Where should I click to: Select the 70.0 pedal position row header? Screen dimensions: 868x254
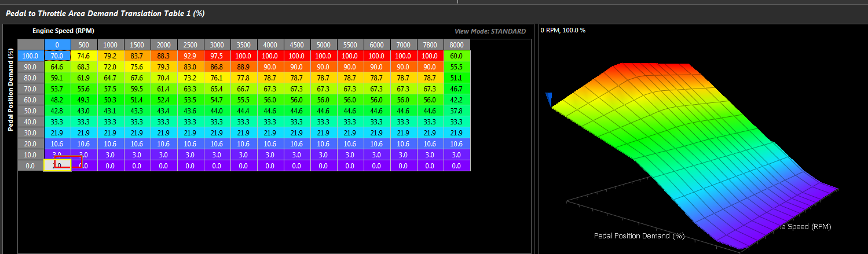pos(31,89)
